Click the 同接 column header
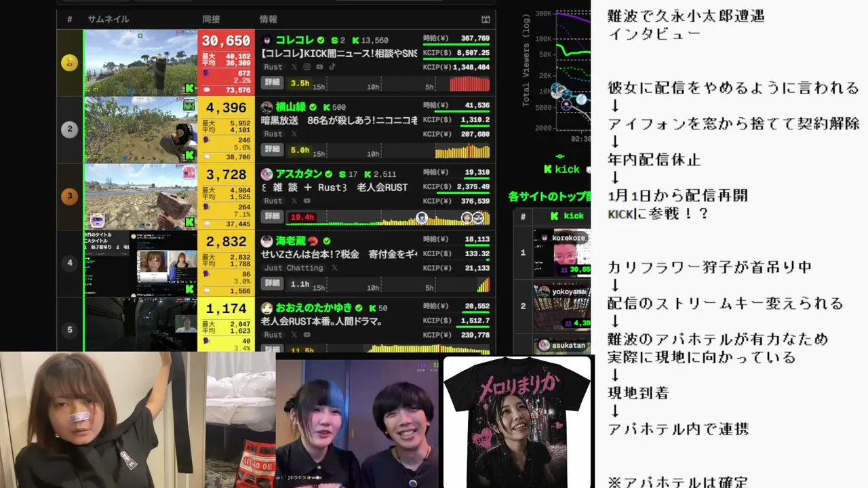The height and width of the screenshot is (488, 868). (211, 20)
